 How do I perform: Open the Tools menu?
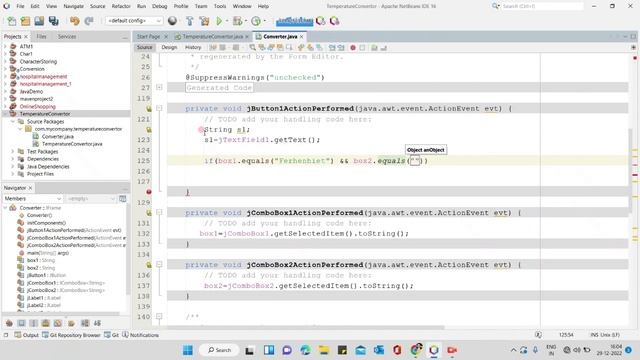pyautogui.click(x=220, y=6)
